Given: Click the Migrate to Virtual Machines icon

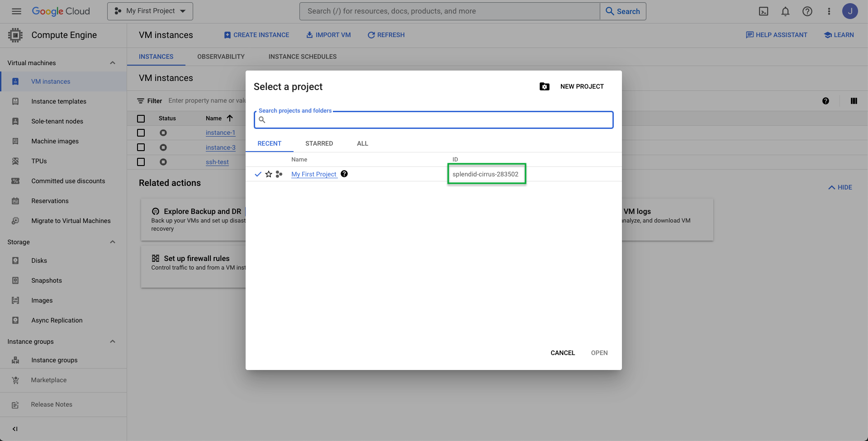Looking at the screenshot, I should 15,221.
